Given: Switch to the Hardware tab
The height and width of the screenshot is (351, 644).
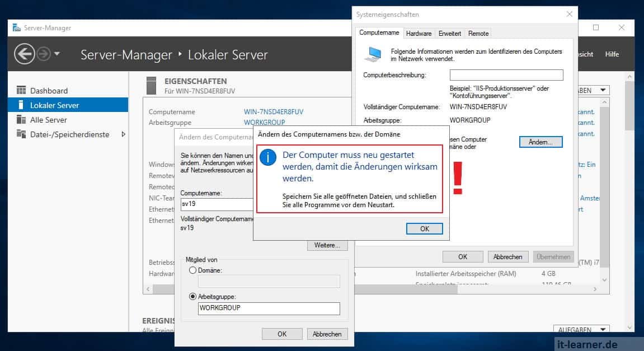Looking at the screenshot, I should [x=419, y=33].
